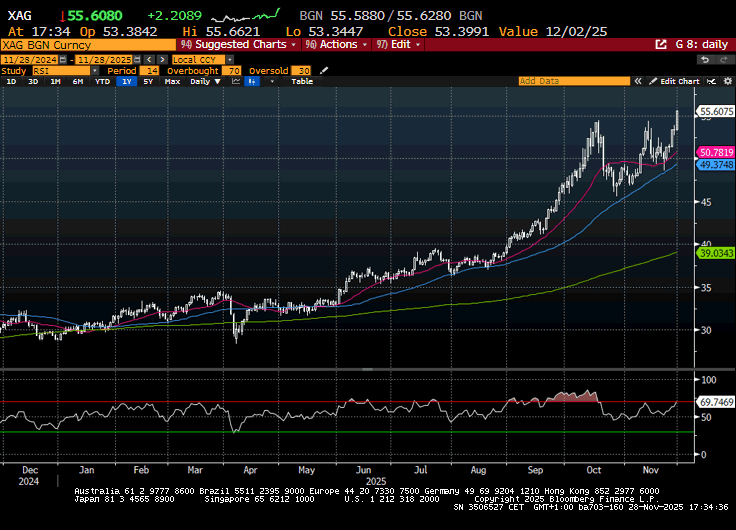Step date range back with left arrow

coord(149,60)
